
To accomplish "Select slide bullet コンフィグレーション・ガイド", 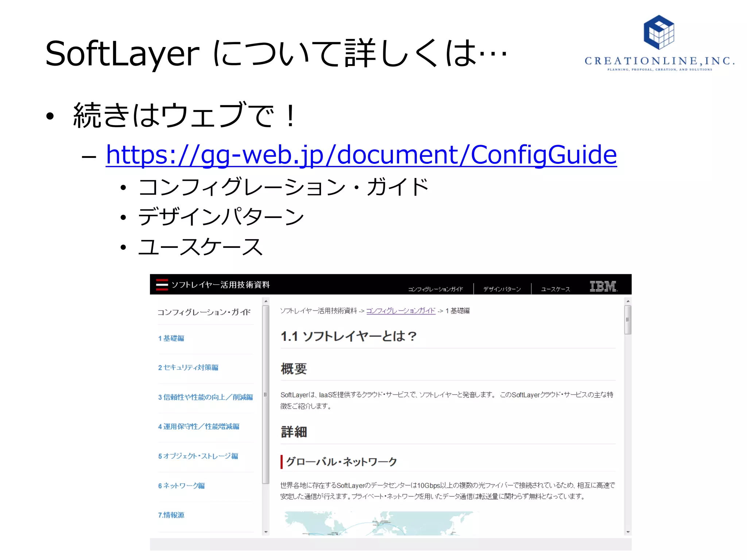I will pyautogui.click(x=284, y=187).
